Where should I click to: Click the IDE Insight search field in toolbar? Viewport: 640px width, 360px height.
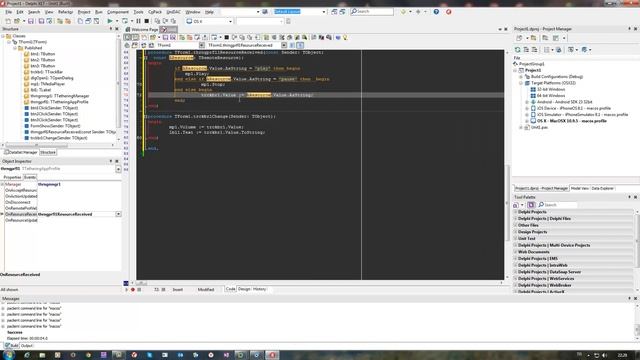pyautogui.click(x=371, y=12)
